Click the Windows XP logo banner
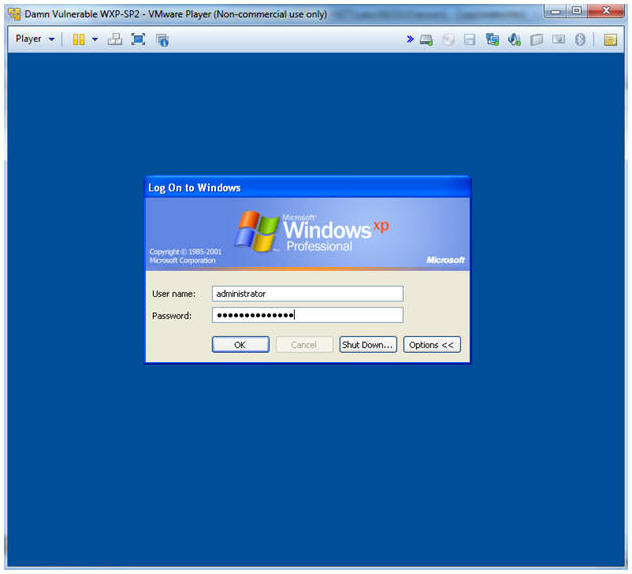 pyautogui.click(x=308, y=234)
